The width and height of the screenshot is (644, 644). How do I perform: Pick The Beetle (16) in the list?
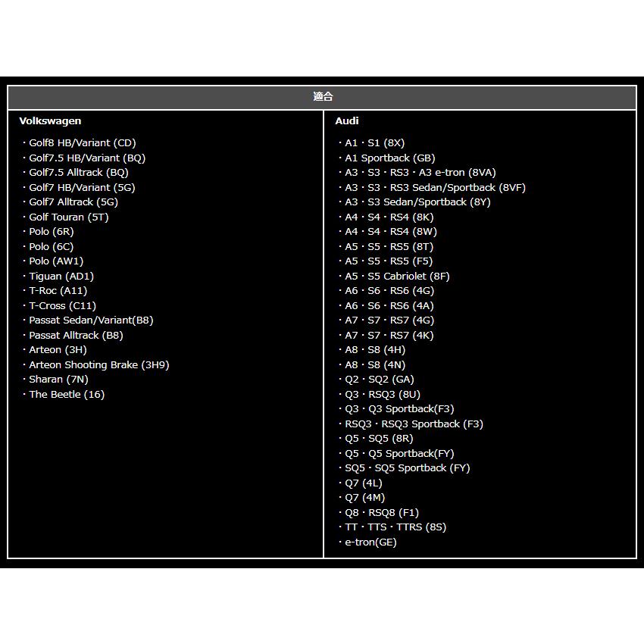click(x=67, y=395)
